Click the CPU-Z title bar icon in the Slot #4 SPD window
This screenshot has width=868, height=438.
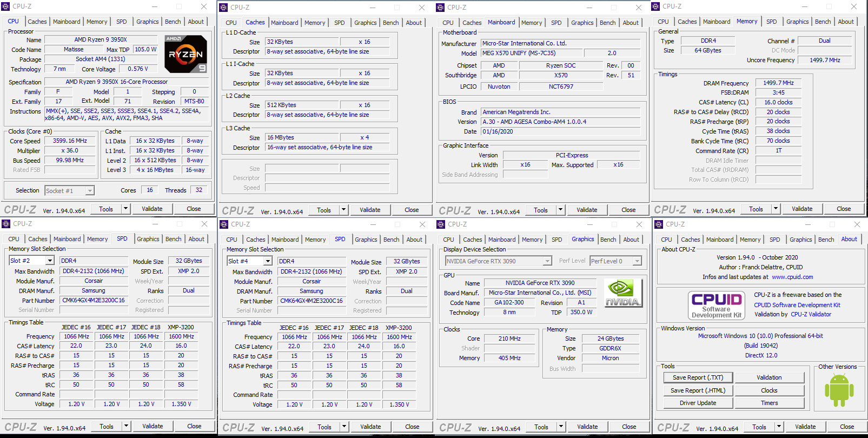(224, 224)
